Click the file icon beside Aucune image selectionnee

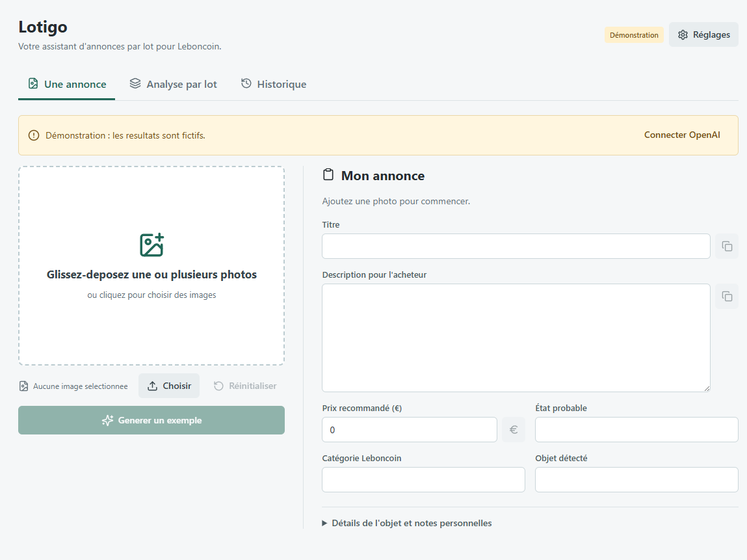click(x=23, y=386)
